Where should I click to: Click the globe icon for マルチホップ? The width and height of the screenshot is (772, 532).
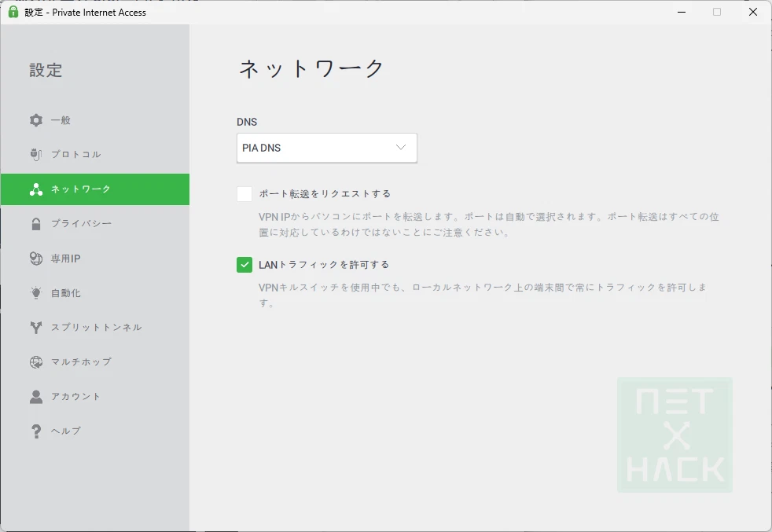[36, 362]
